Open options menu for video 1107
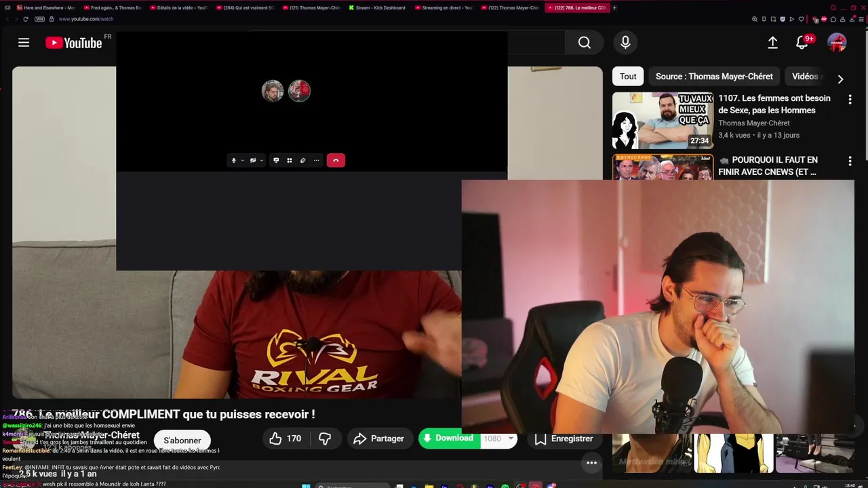Viewport: 868px width, 488px height. coord(850,99)
